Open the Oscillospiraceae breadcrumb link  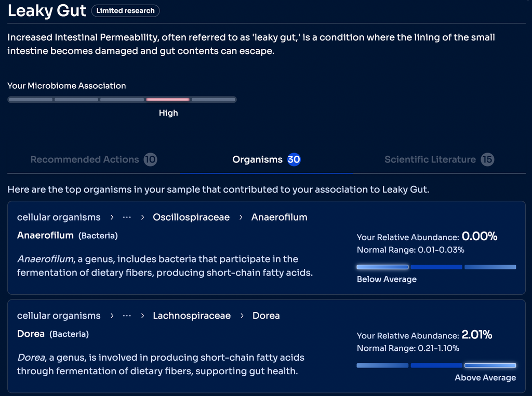point(191,217)
